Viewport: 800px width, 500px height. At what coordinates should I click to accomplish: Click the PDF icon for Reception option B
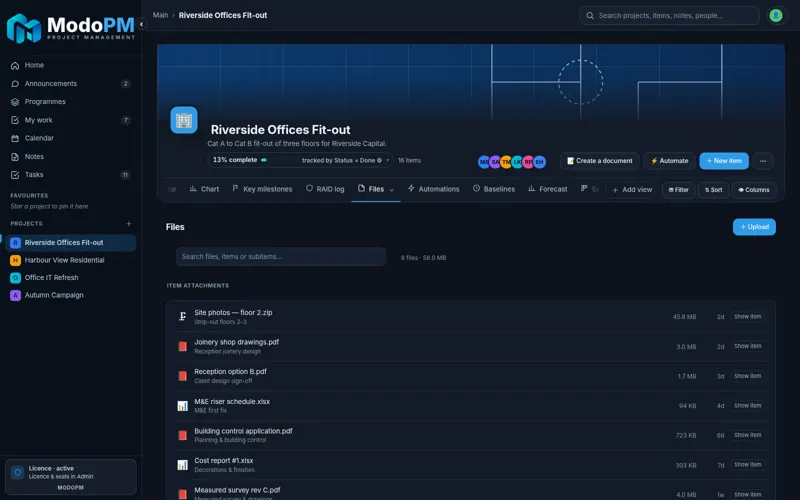(x=182, y=376)
